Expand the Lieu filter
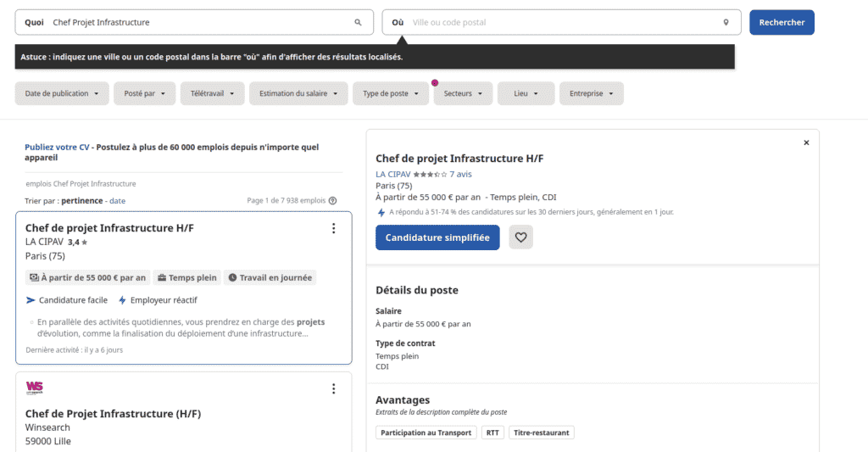Image resolution: width=868 pixels, height=452 pixels. [x=526, y=93]
